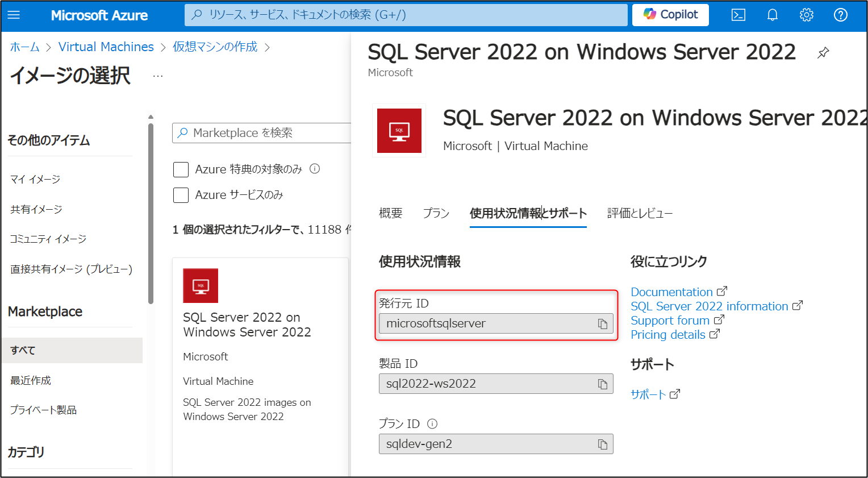
Task: Open the サポート link
Action: pos(648,394)
